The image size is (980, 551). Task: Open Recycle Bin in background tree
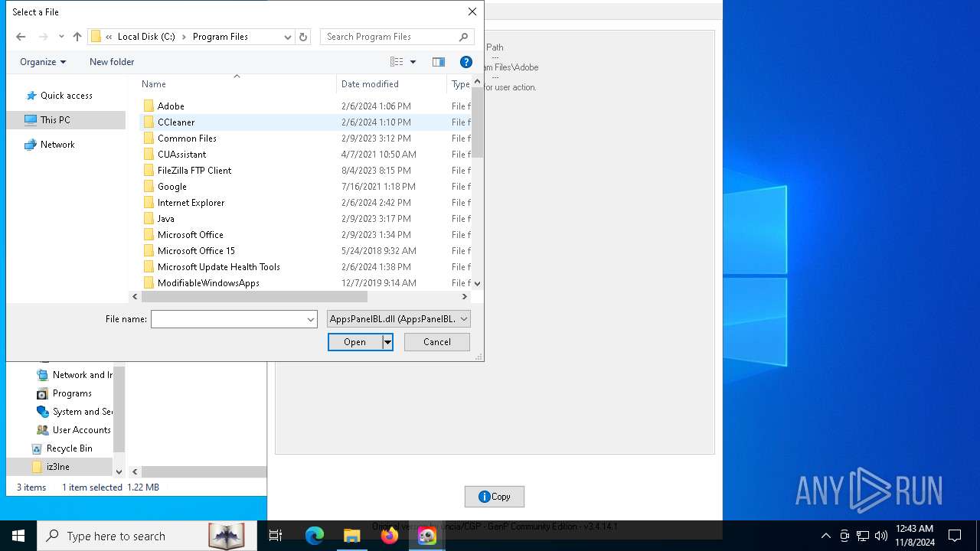pyautogui.click(x=69, y=448)
